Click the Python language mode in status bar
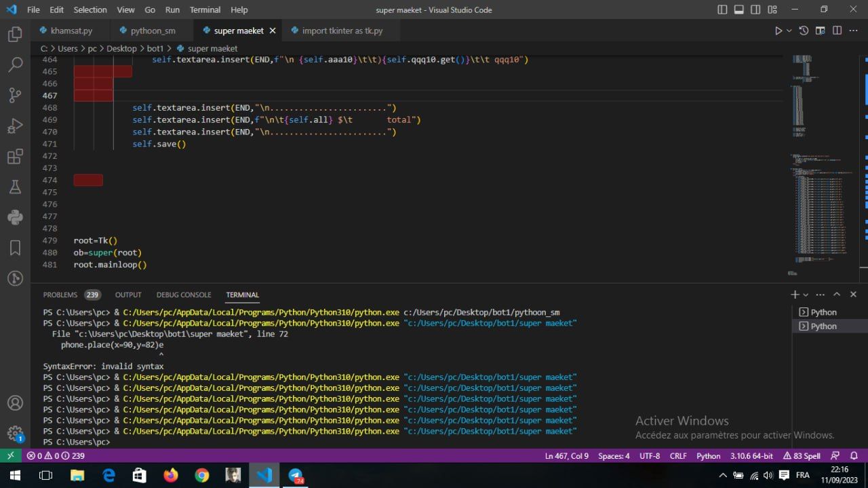868x488 pixels. pyautogui.click(x=708, y=456)
